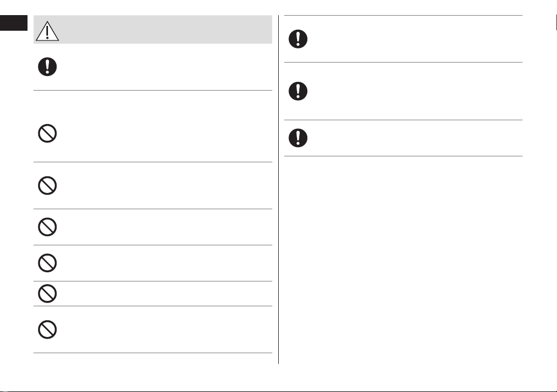Viewport: 557px width, 392px height.
Task: Click the first prohibition icon in left column
Action: coord(47,134)
